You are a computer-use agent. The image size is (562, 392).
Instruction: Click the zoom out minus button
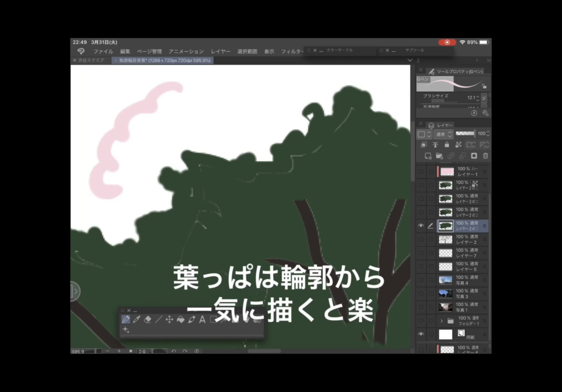point(108,351)
